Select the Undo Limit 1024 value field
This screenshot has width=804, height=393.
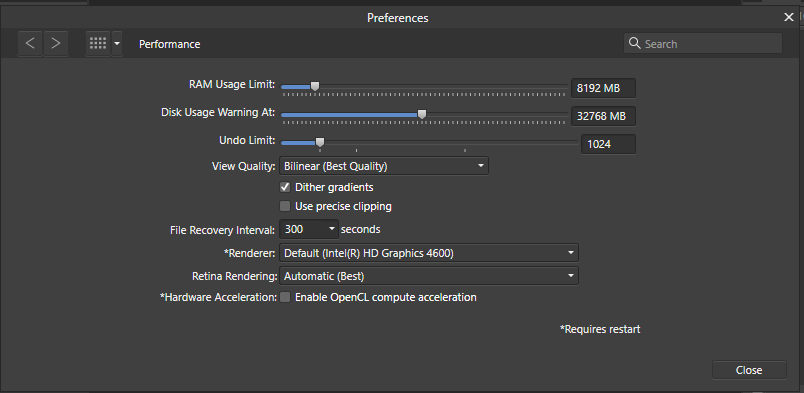[608, 144]
